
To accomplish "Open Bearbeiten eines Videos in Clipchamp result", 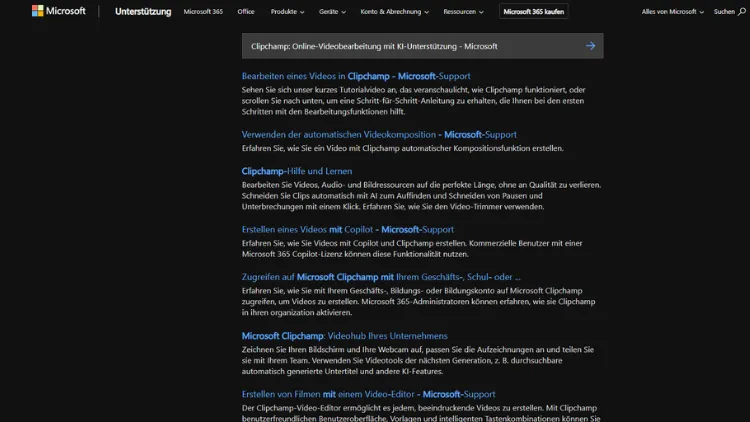I will point(356,76).
